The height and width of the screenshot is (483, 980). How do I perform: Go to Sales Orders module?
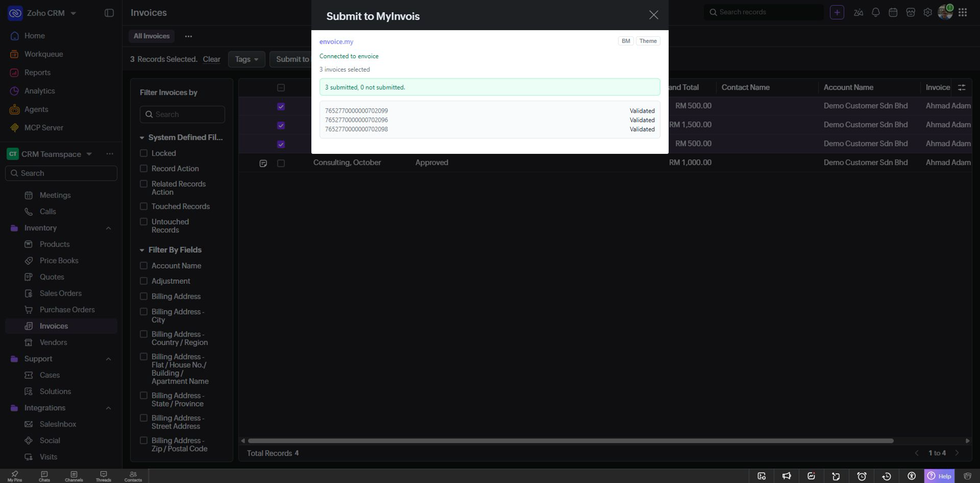point(61,294)
